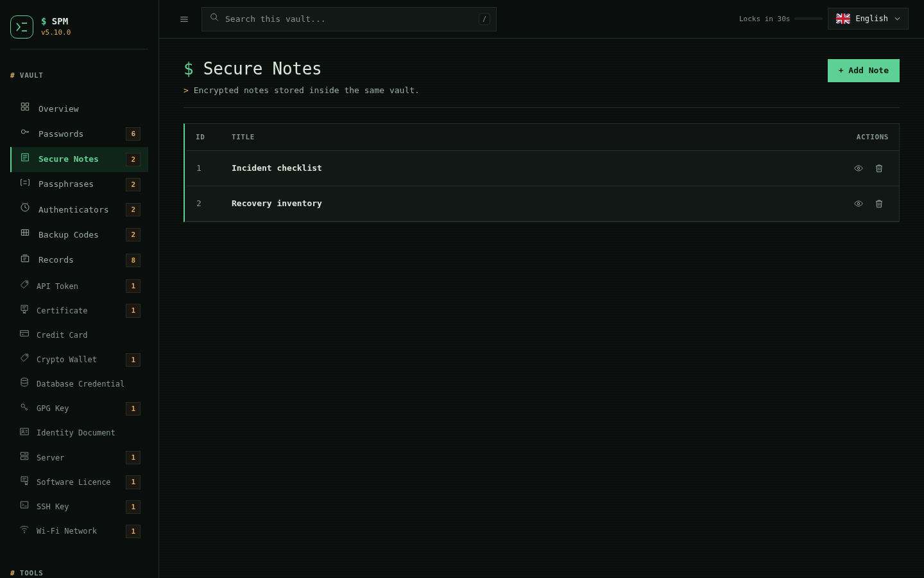924x578 pixels.
Task: Click the slash shortcut hint in search
Action: point(484,19)
